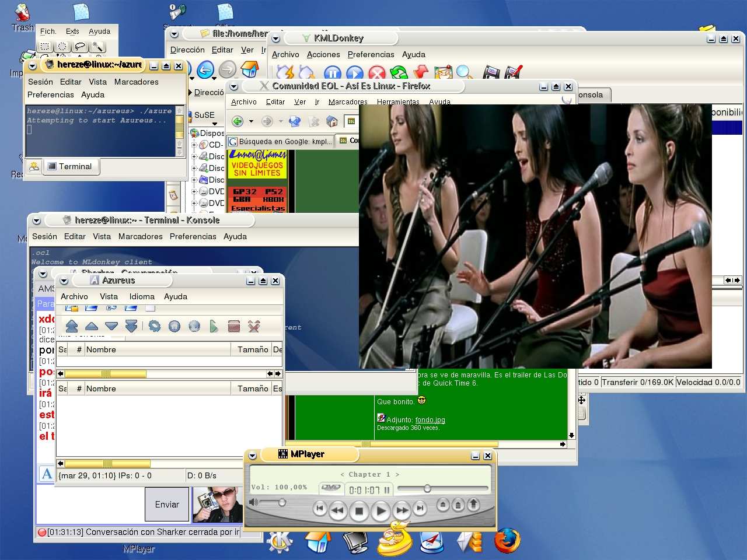Select Dispos tree item in Konqueror
This screenshot has width=747, height=560.
[207, 133]
